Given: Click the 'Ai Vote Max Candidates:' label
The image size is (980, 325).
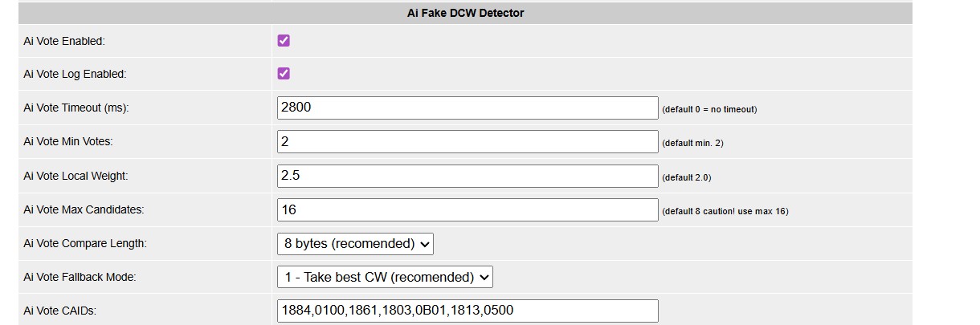Looking at the screenshot, I should click(x=84, y=210).
